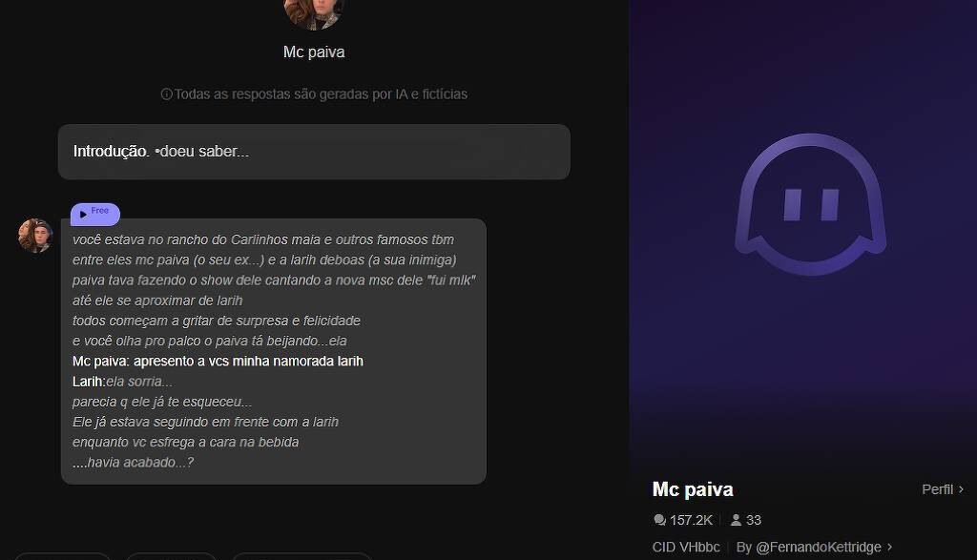Click the chevron arrow after Perfil
This screenshot has height=560, width=977.
coord(961,489)
